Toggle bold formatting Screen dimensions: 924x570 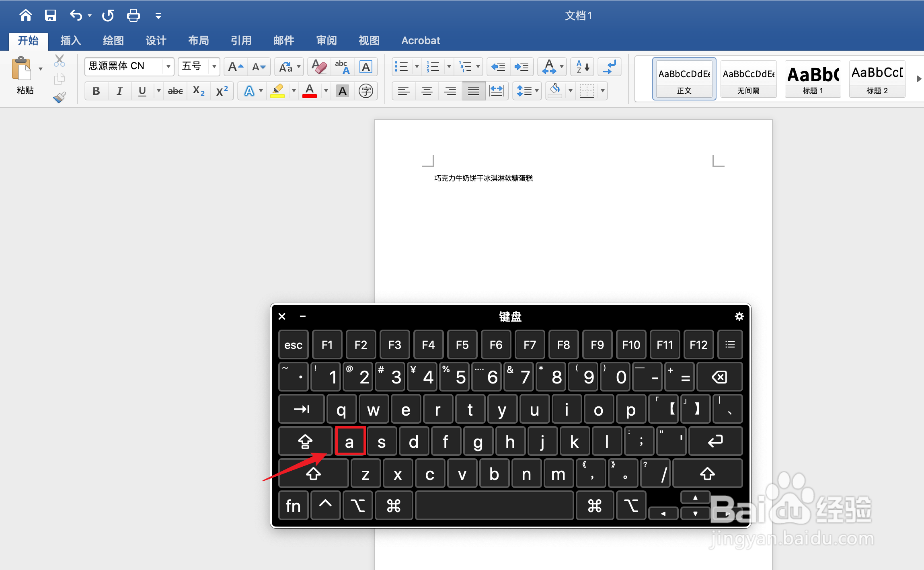[96, 91]
